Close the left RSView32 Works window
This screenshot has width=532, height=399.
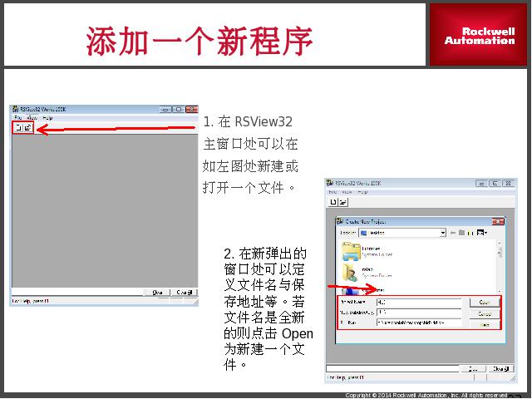[x=192, y=109]
